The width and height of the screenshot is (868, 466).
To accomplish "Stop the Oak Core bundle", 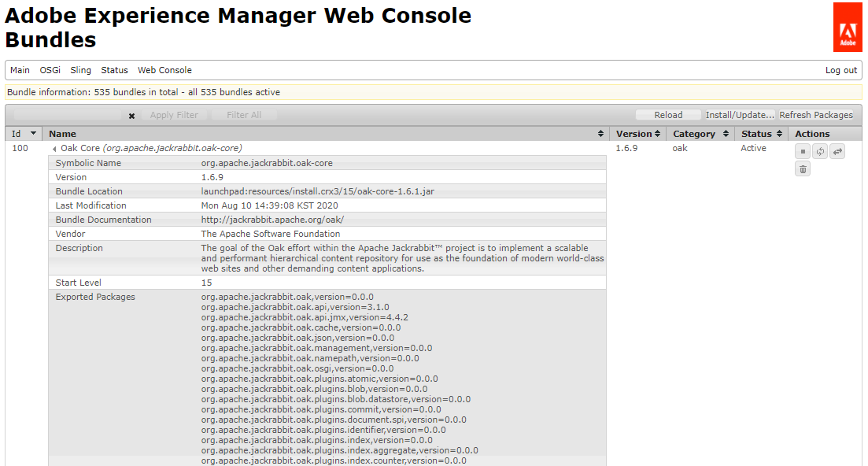I will pyautogui.click(x=803, y=151).
